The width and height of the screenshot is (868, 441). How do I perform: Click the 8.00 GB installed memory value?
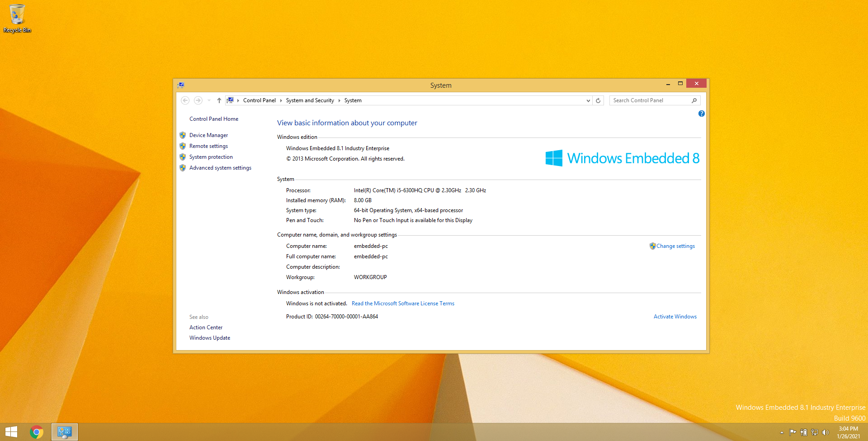click(x=363, y=200)
